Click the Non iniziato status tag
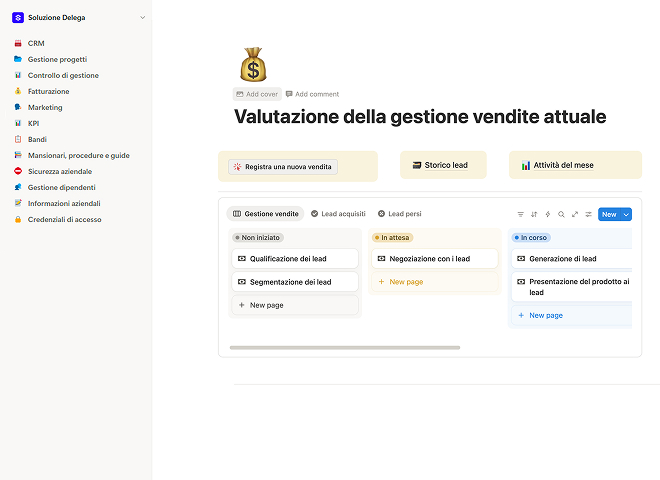Image resolution: width=660 pixels, height=480 pixels. [x=258, y=237]
